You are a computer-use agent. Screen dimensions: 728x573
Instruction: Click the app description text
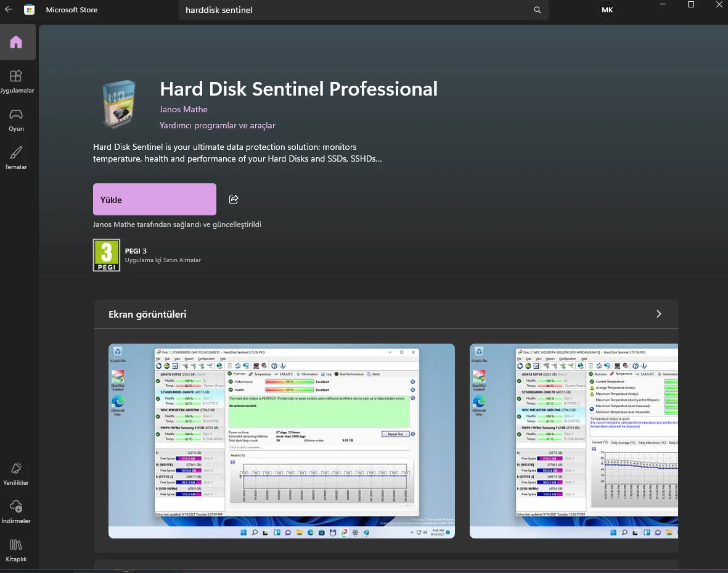(x=237, y=153)
